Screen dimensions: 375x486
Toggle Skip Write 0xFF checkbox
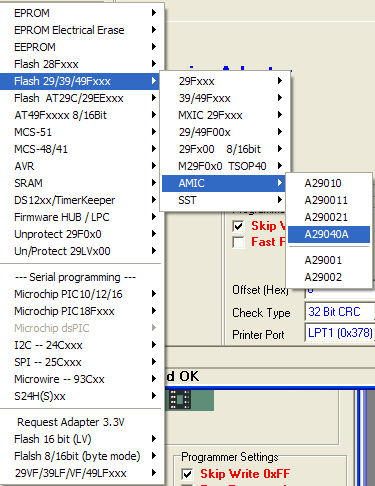pyautogui.click(x=187, y=474)
